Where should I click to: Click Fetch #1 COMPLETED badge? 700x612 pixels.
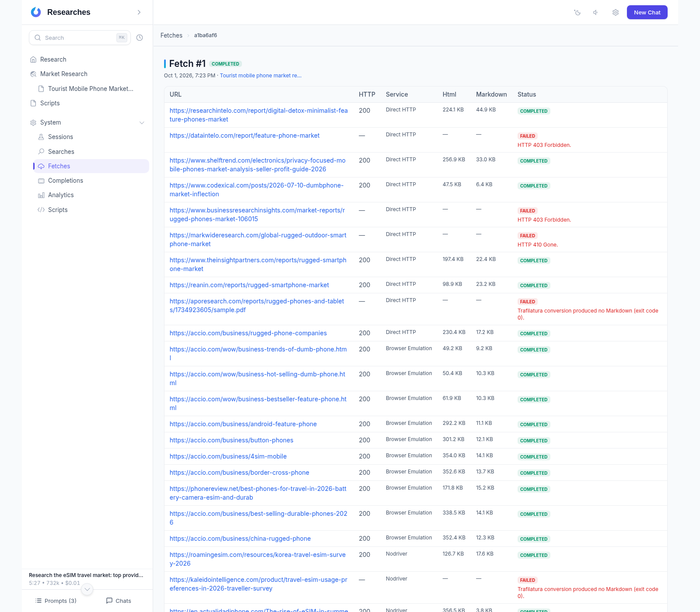225,64
